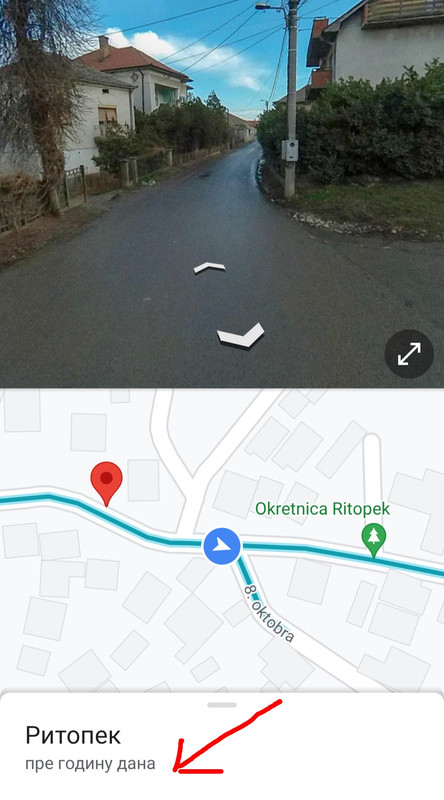The image size is (444, 800).
Task: Tap the blue position direction marker
Action: pos(222,546)
